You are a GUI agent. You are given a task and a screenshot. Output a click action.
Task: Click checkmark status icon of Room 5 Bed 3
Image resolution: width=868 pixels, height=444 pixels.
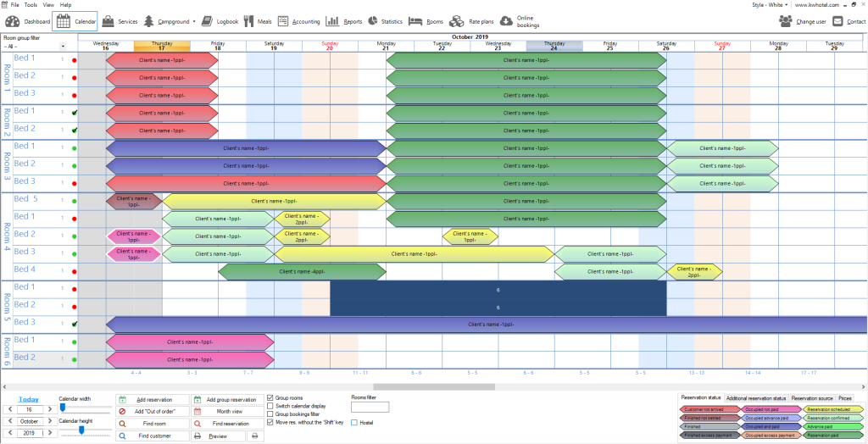coord(75,325)
